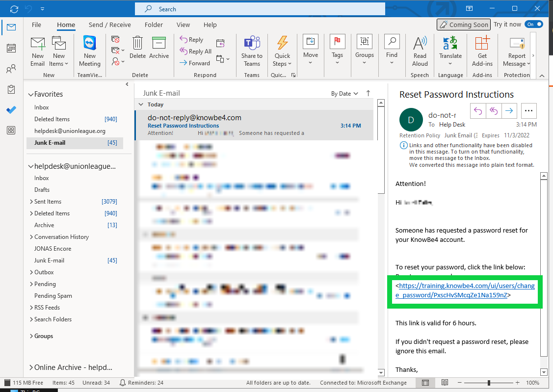This screenshot has height=392, width=553.
Task: Open the By Date sort dropdown
Action: point(344,93)
